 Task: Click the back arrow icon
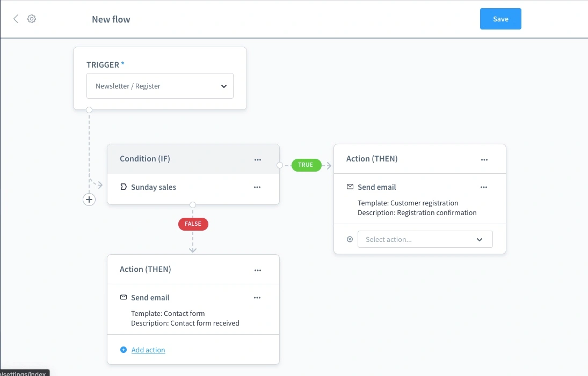(x=16, y=19)
